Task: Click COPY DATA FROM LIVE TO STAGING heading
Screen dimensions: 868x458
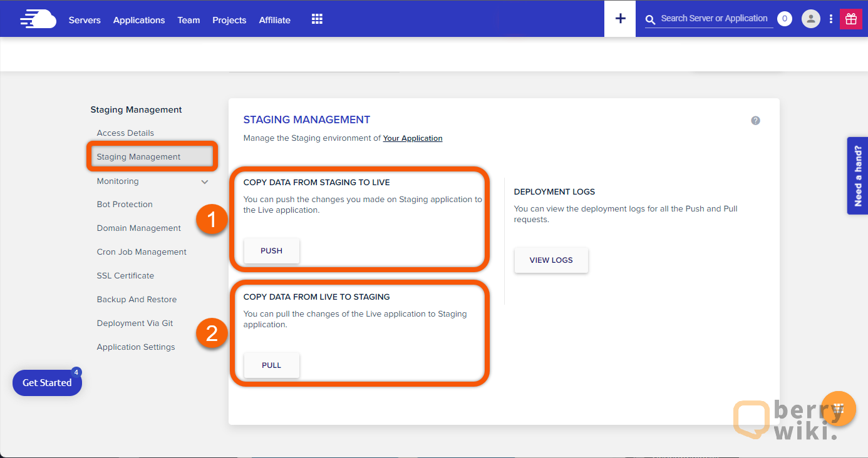Action: [x=316, y=297]
